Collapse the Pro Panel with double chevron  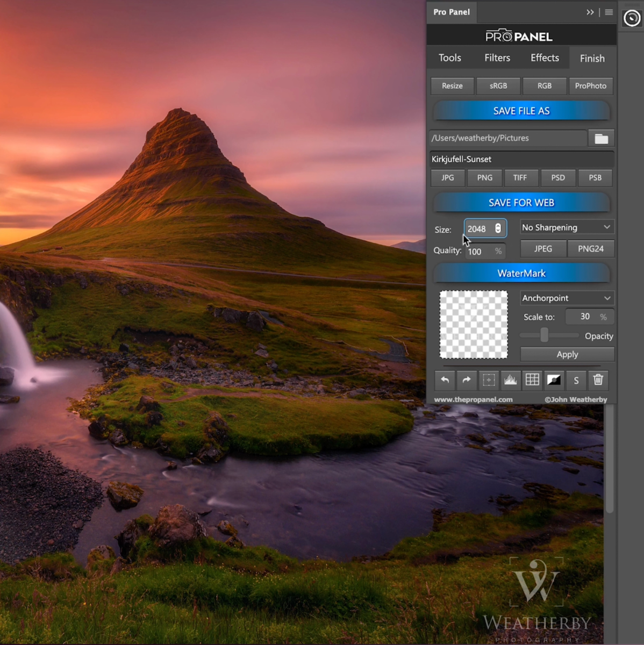point(590,12)
